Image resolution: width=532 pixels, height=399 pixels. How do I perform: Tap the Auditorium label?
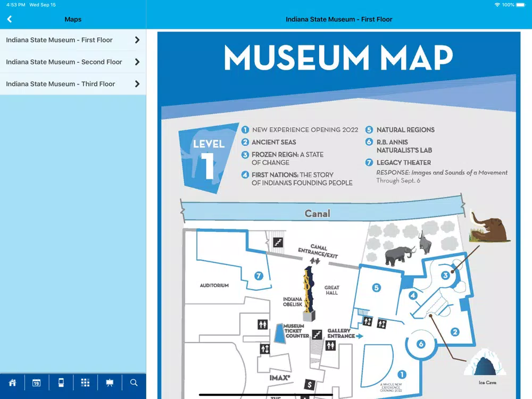coord(214,285)
